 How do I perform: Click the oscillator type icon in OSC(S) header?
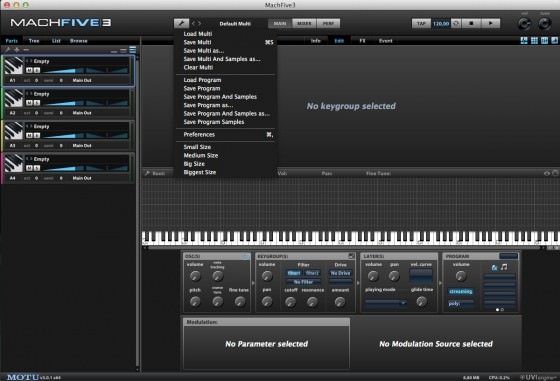pos(246,256)
